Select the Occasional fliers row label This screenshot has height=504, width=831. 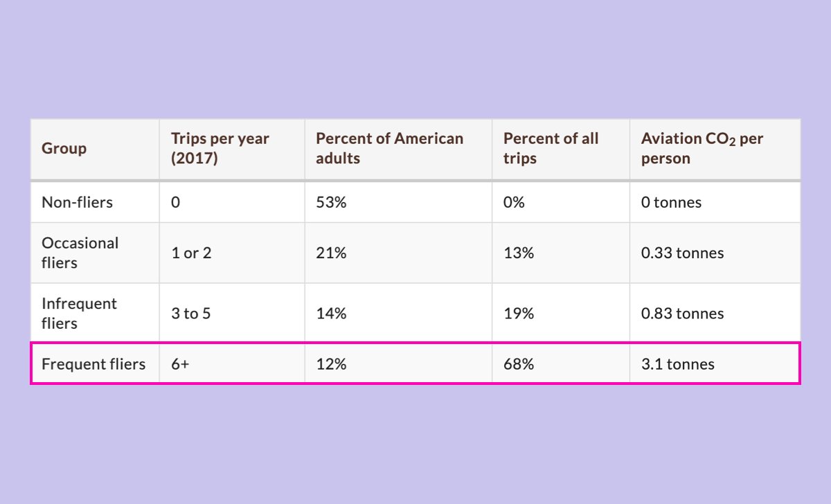[x=80, y=253]
